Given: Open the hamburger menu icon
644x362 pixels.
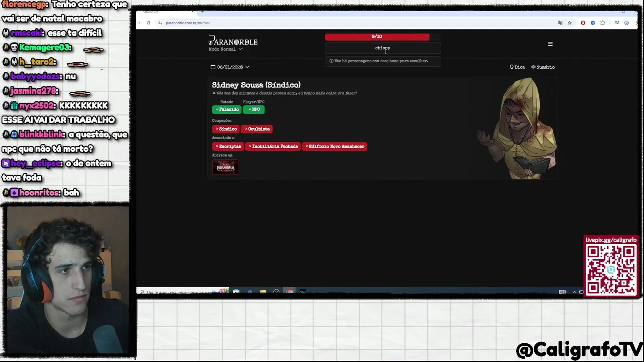Looking at the screenshot, I should coord(550,44).
